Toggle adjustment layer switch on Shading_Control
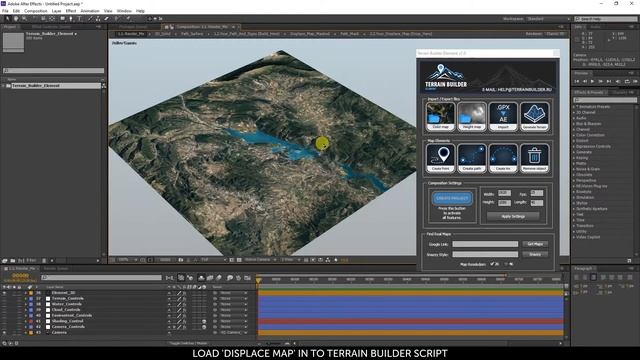 click(x=204, y=321)
